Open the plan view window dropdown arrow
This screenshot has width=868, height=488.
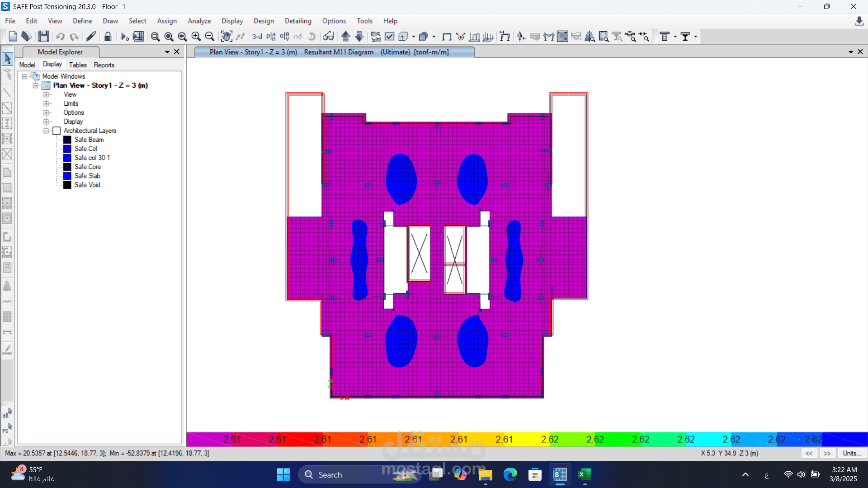[851, 52]
